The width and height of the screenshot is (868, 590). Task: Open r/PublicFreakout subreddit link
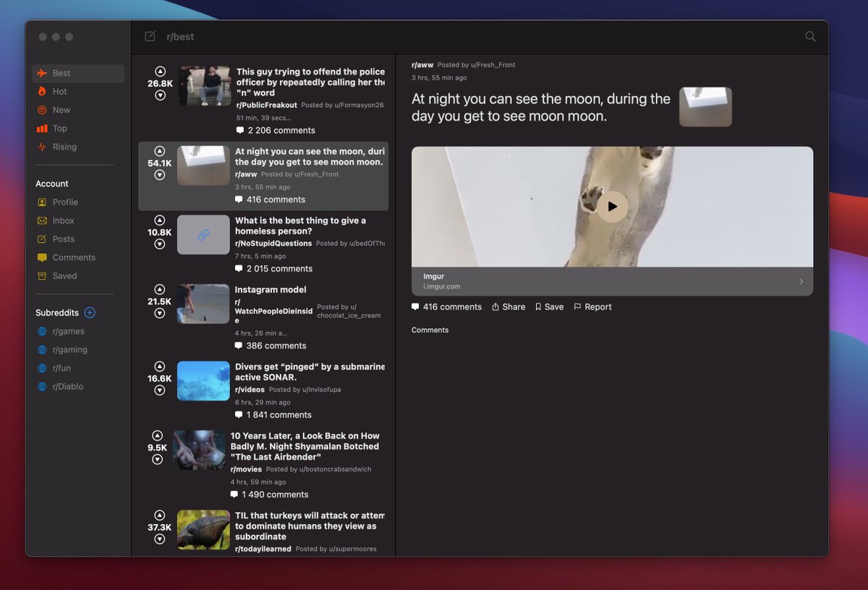pyautogui.click(x=267, y=105)
